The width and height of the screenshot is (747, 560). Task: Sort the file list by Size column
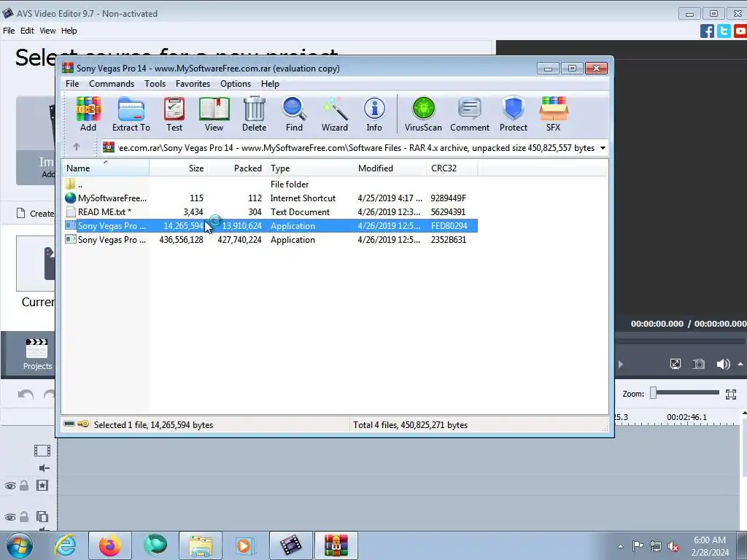pyautogui.click(x=178, y=168)
